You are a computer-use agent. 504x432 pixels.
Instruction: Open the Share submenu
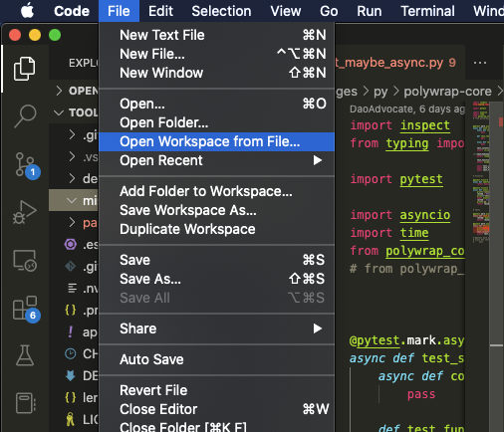[x=216, y=328]
